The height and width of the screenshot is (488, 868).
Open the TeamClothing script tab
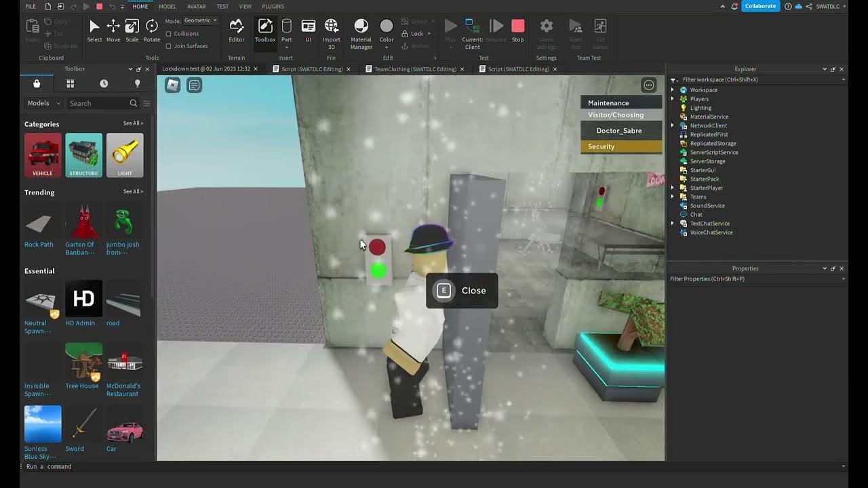pos(415,69)
